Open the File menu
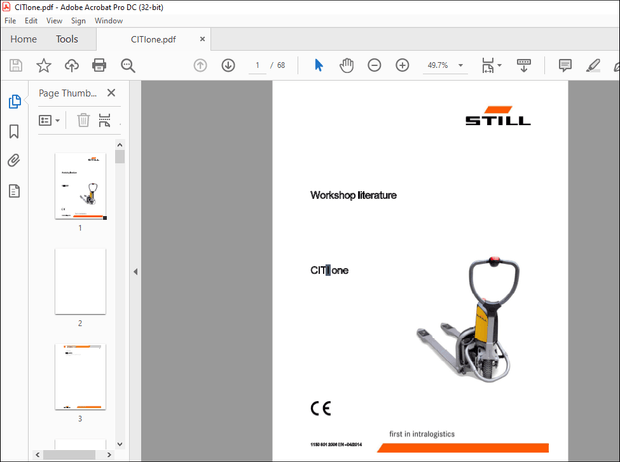 tap(10, 21)
